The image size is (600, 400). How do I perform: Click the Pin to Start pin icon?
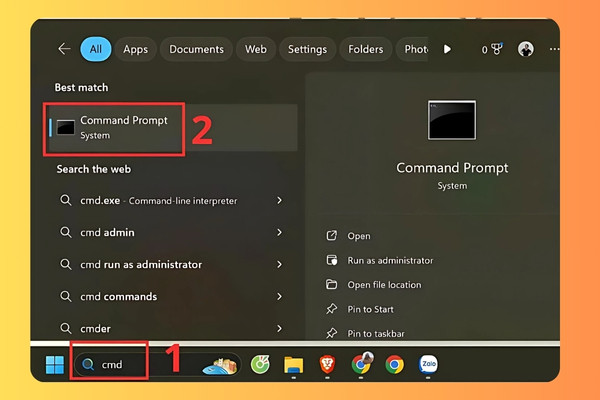(331, 309)
